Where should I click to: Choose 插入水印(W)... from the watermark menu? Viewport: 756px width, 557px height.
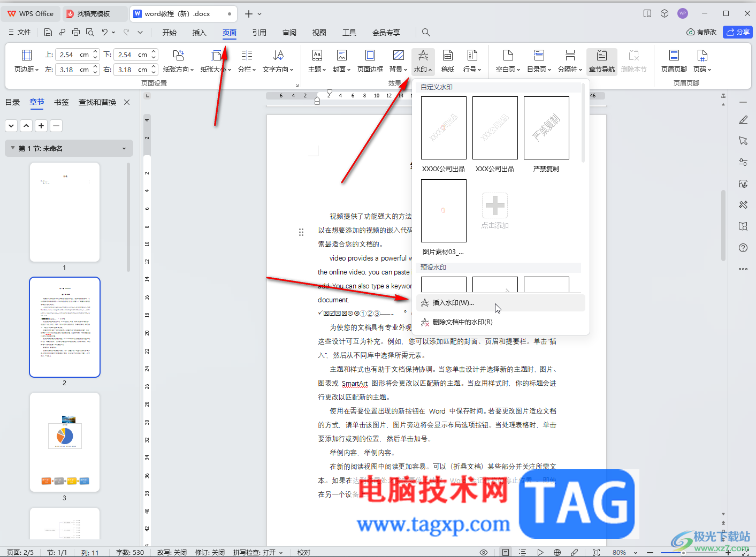point(501,303)
